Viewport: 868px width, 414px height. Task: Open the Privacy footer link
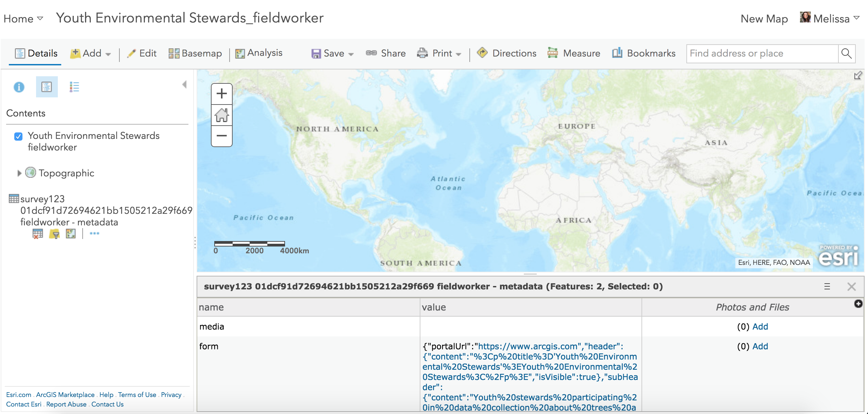[171, 395]
